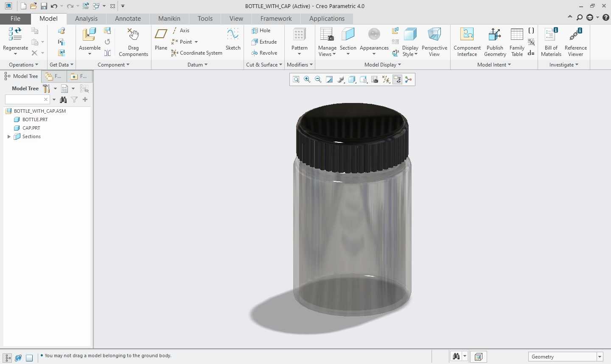This screenshot has height=364, width=611.
Task: Select BOTTLE_WITH_CAP.ASM root node
Action: pyautogui.click(x=39, y=111)
